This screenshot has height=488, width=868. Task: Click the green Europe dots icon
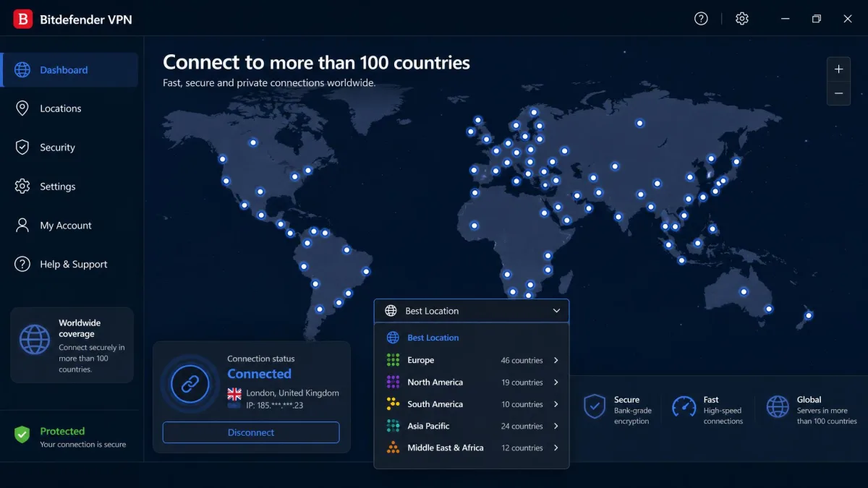pos(393,360)
